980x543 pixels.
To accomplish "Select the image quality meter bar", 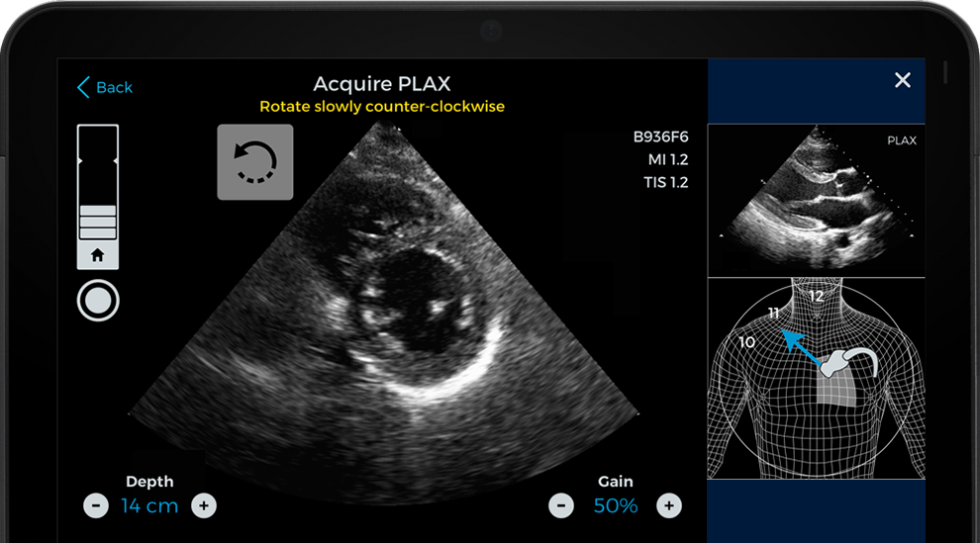I will [97, 182].
